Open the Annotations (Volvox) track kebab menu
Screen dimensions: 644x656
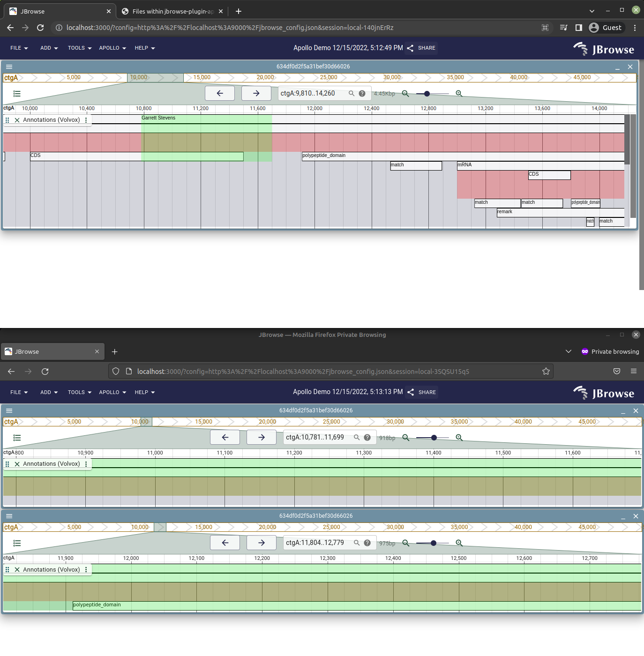coord(86,120)
